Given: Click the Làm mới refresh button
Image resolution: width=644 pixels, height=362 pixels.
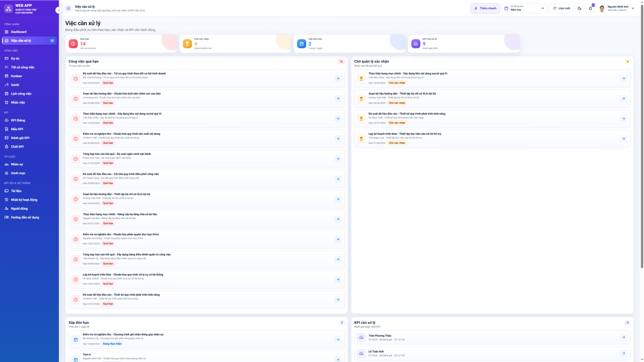Looking at the screenshot, I should point(561,8).
